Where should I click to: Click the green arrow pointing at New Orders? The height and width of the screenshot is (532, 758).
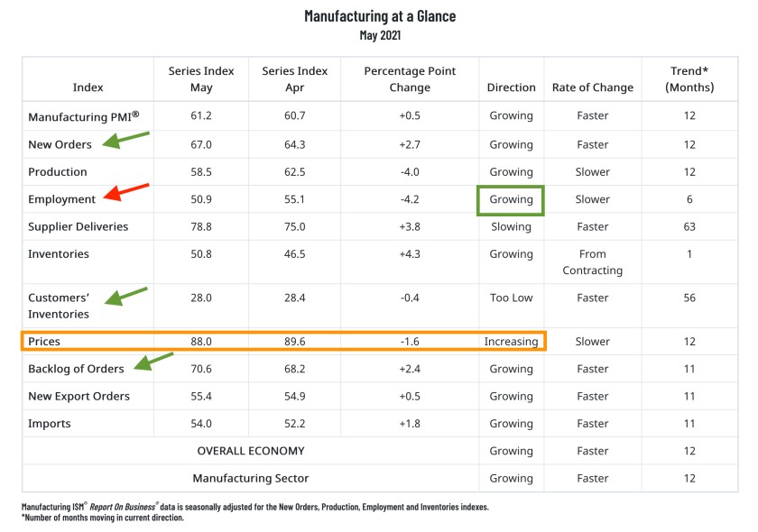[125, 141]
